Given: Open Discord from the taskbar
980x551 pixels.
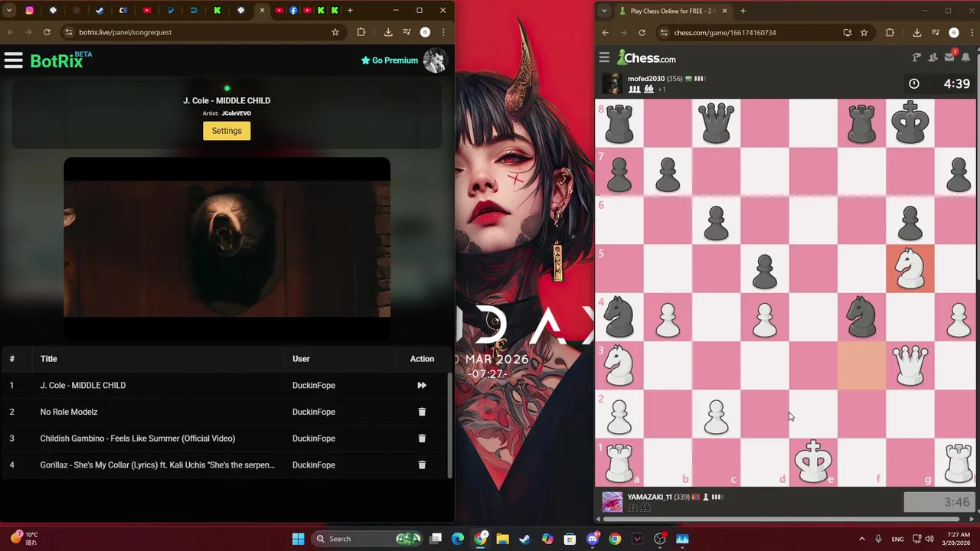Looking at the screenshot, I should click(592, 539).
